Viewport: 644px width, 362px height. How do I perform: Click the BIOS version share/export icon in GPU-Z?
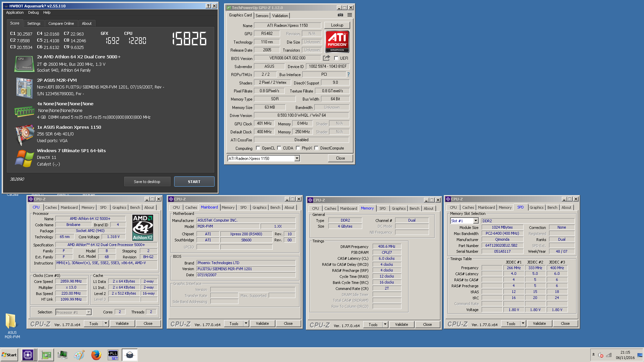(x=326, y=58)
